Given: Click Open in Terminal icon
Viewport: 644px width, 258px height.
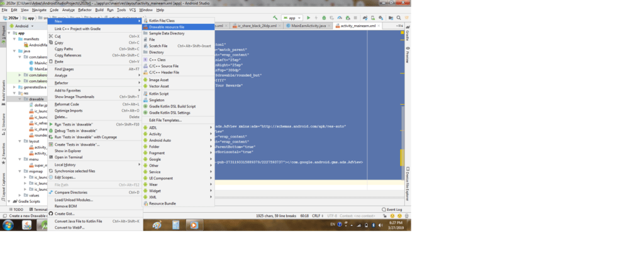Looking at the screenshot, I should pyautogui.click(x=51, y=157).
